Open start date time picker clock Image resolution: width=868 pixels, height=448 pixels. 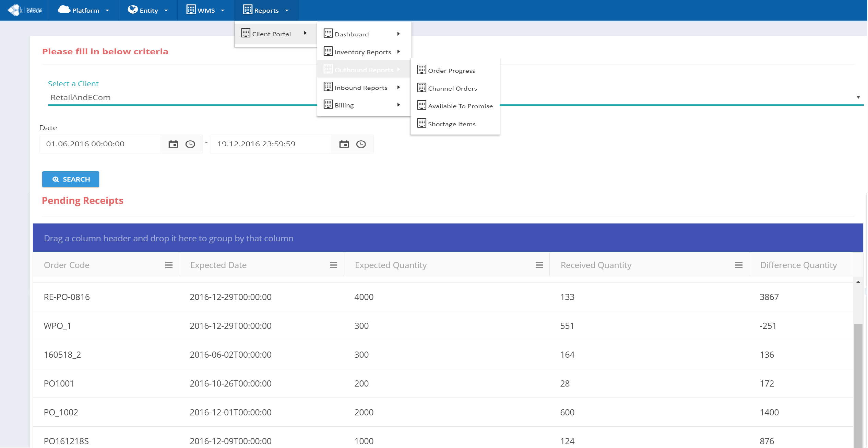(190, 144)
